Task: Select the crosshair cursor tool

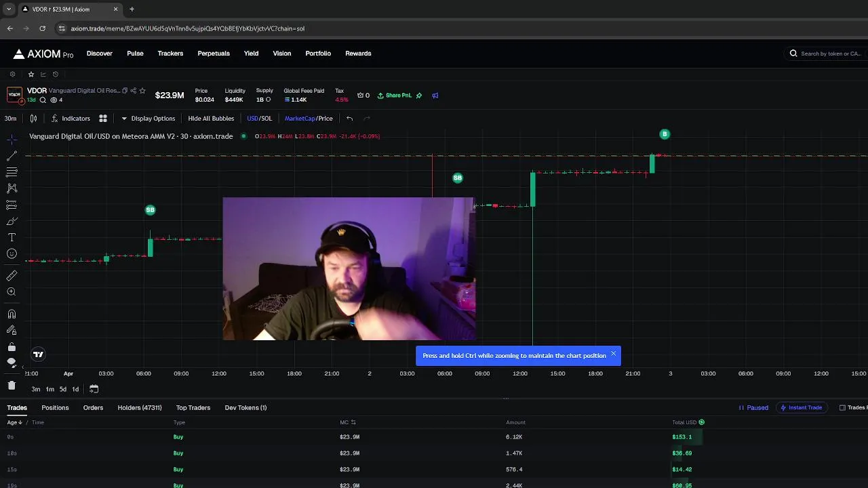Action: coord(12,139)
